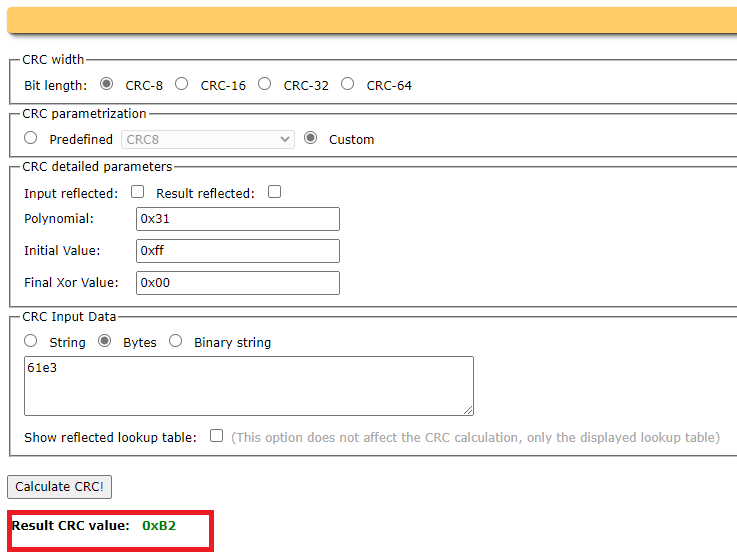This screenshot has height=554, width=737.
Task: Click the 'CRC parametrization' legend
Action: coord(84,114)
